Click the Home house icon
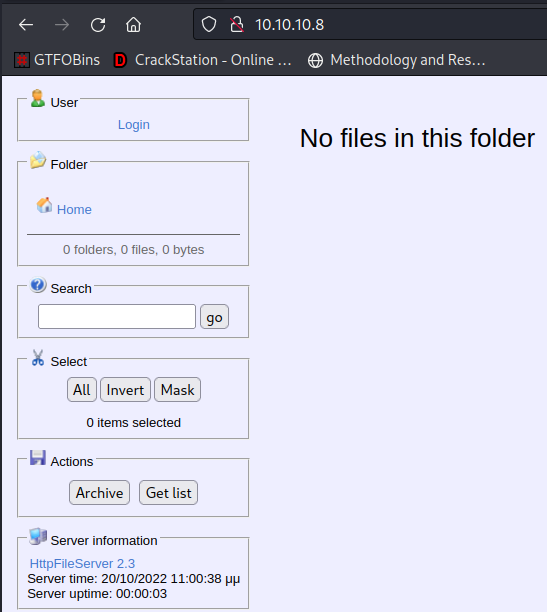547x612 pixels. pyautogui.click(x=44, y=205)
